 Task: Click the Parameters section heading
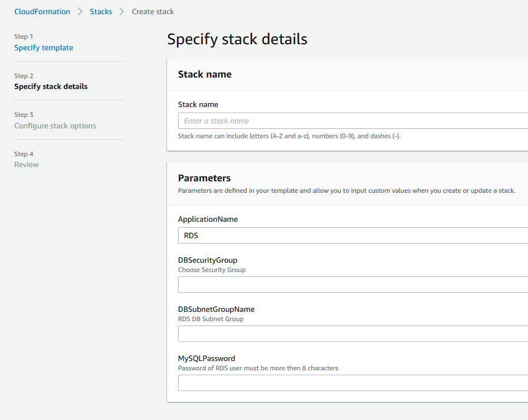[x=204, y=178]
